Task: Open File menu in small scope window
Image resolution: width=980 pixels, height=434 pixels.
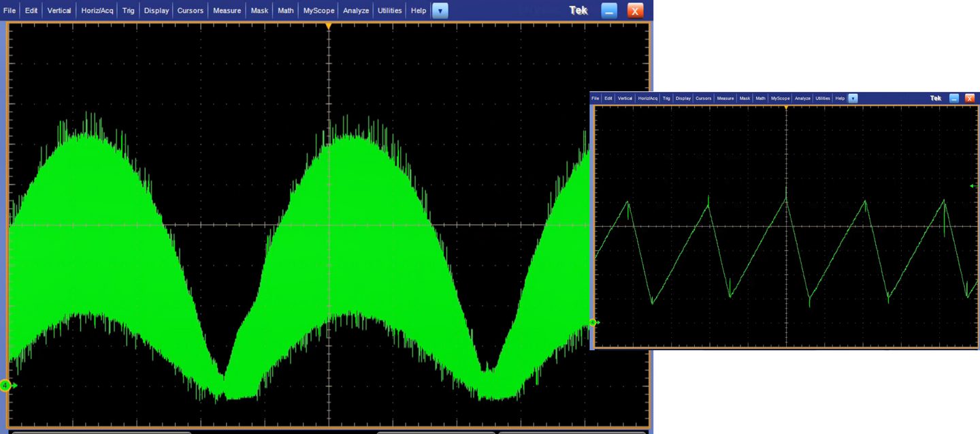Action: 595,98
